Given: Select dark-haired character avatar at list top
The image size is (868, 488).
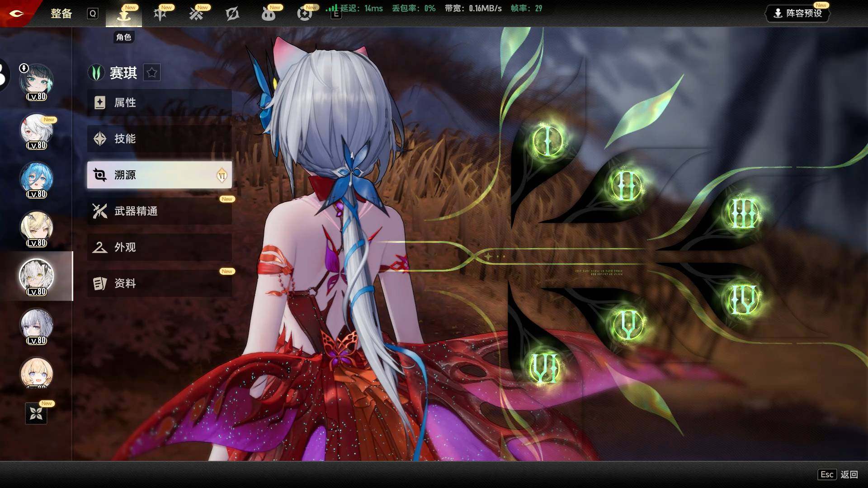Looking at the screenshot, I should (x=36, y=82).
